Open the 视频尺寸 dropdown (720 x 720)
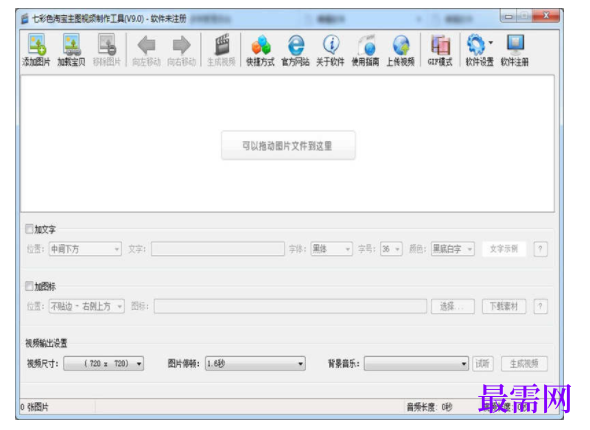The height and width of the screenshot is (430, 590). [x=103, y=364]
